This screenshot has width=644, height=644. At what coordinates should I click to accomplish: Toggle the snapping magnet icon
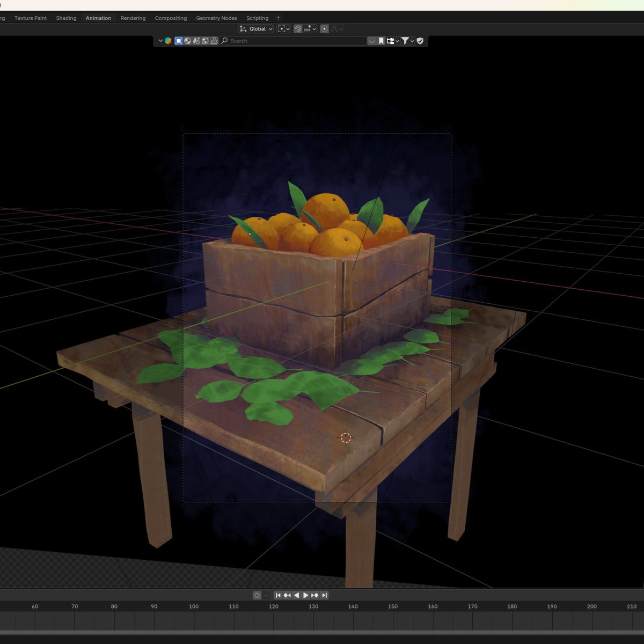[298, 29]
